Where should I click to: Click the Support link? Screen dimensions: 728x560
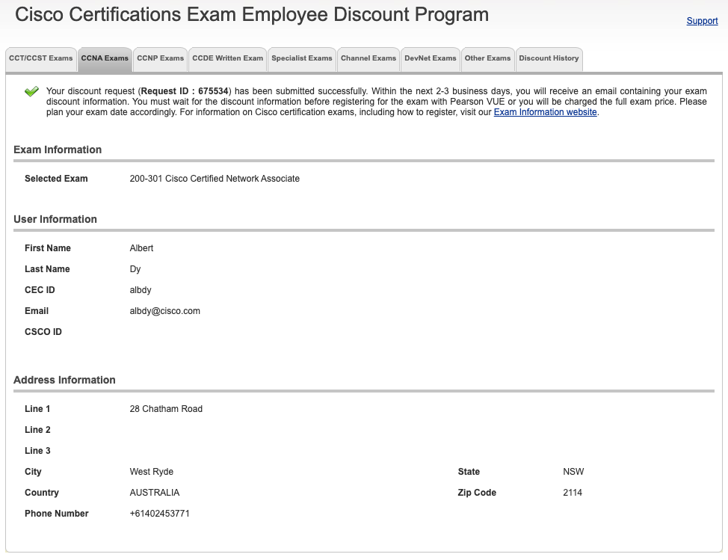pos(702,21)
